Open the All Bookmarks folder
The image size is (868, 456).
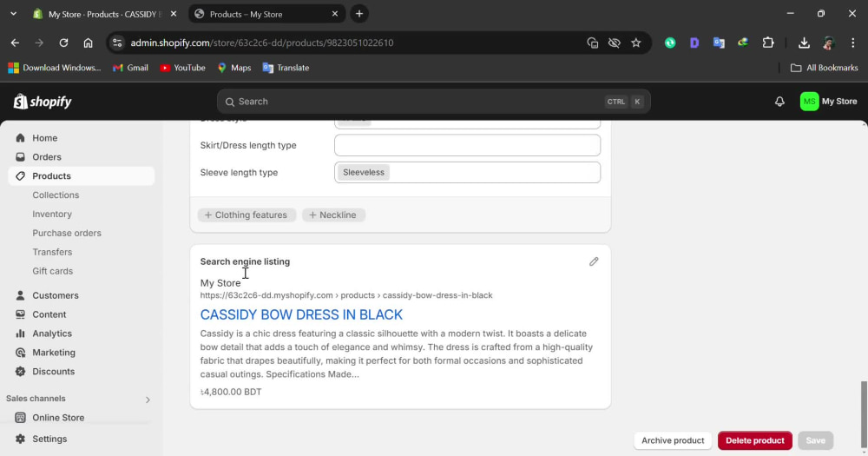pos(825,68)
